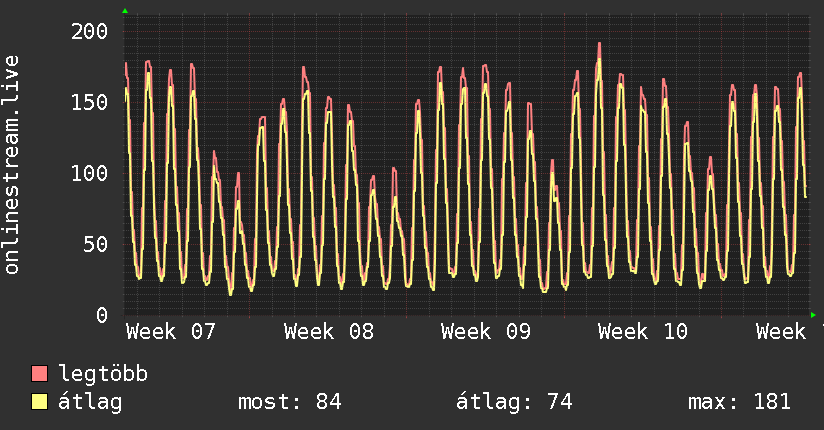The image size is (824, 430).
Task: Click the 200 y-axis tick label
Action: click(x=89, y=31)
